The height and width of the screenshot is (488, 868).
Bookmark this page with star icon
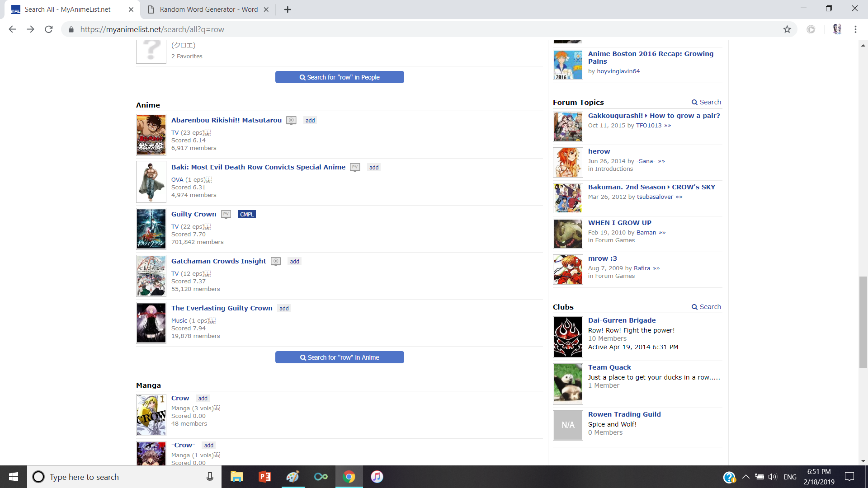click(x=787, y=29)
